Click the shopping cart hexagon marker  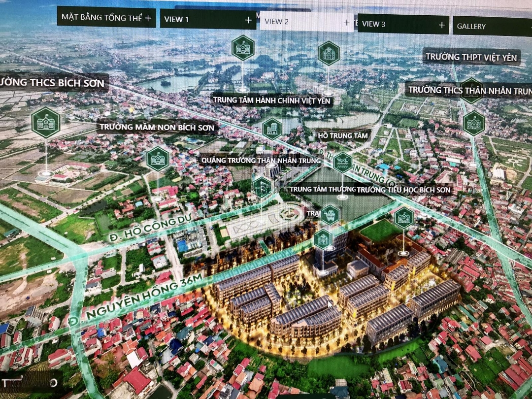coord(330,215)
